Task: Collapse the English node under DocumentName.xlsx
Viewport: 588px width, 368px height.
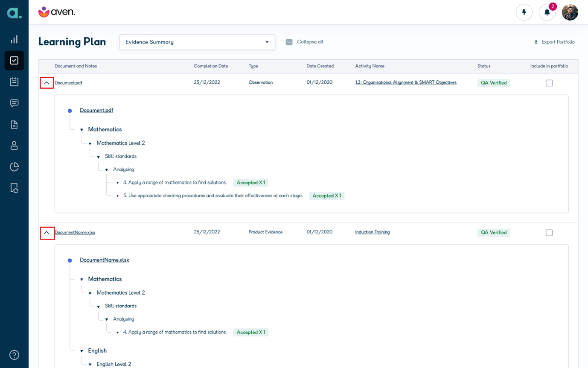Action: click(x=82, y=351)
